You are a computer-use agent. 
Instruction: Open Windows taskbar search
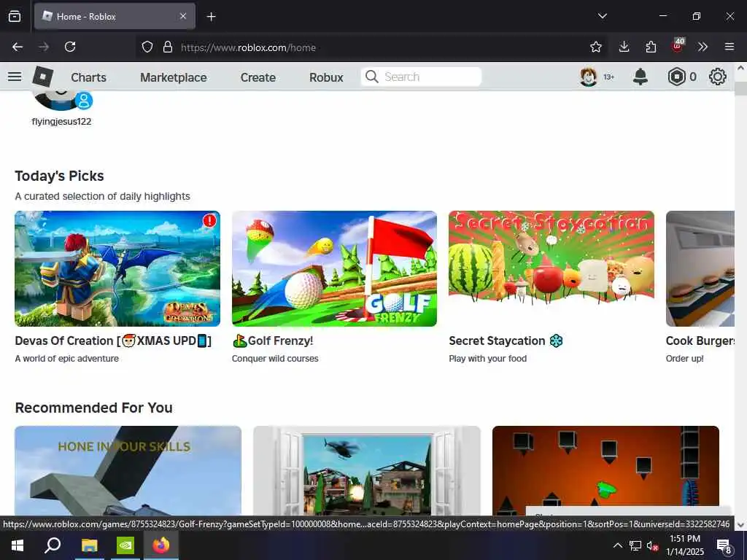pos(53,545)
